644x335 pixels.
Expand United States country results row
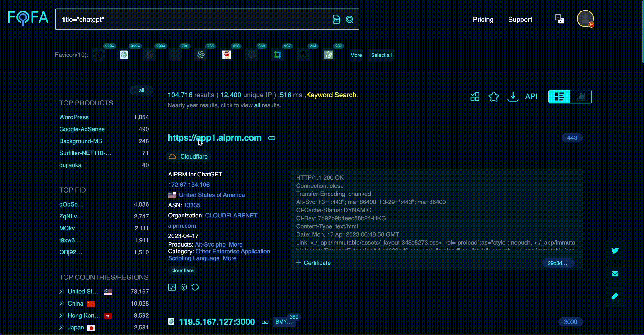(62, 292)
